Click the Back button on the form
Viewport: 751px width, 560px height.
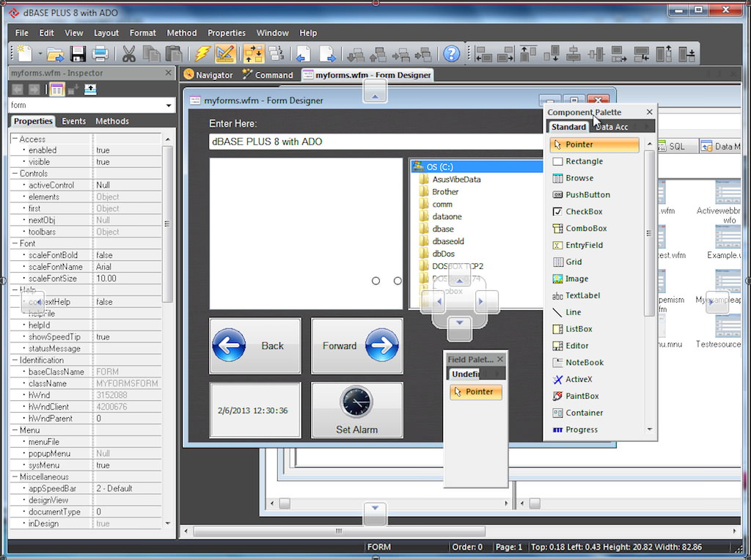tap(255, 345)
